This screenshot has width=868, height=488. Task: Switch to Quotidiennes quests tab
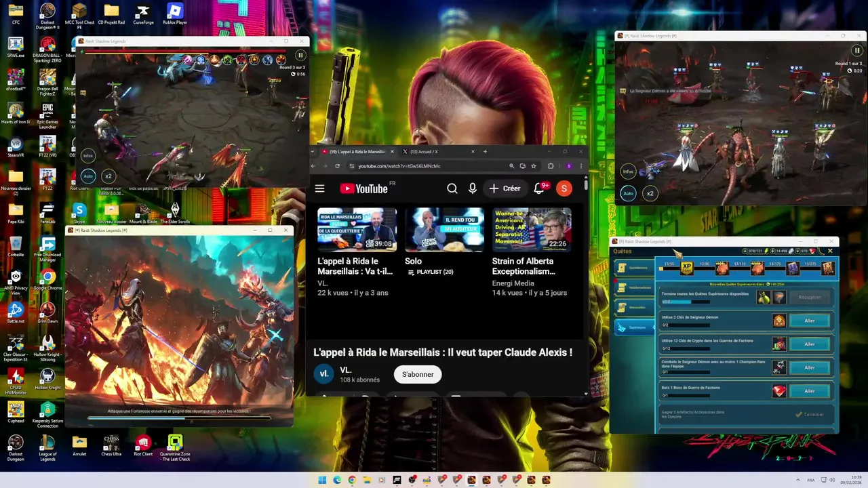click(x=634, y=268)
